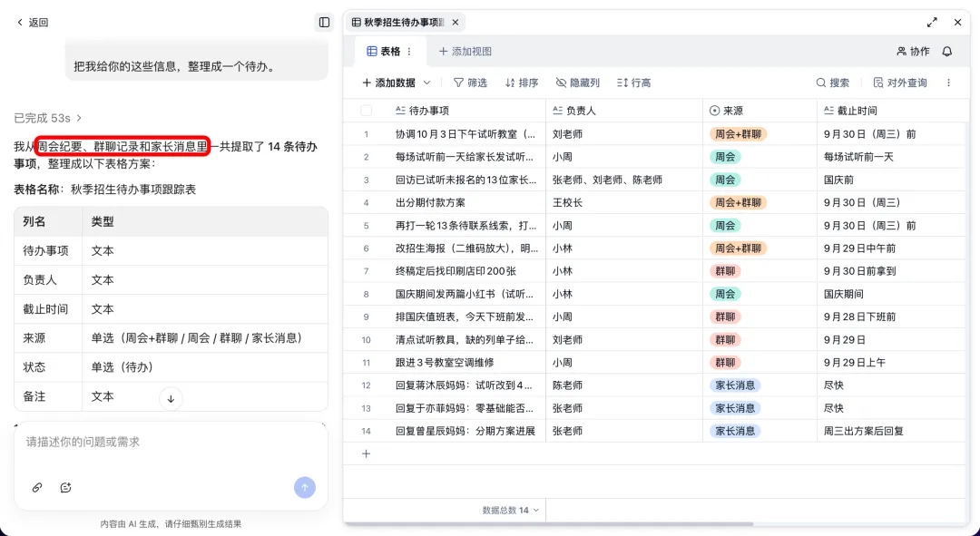
Task: Open the 行高 row height tool
Action: pos(633,83)
